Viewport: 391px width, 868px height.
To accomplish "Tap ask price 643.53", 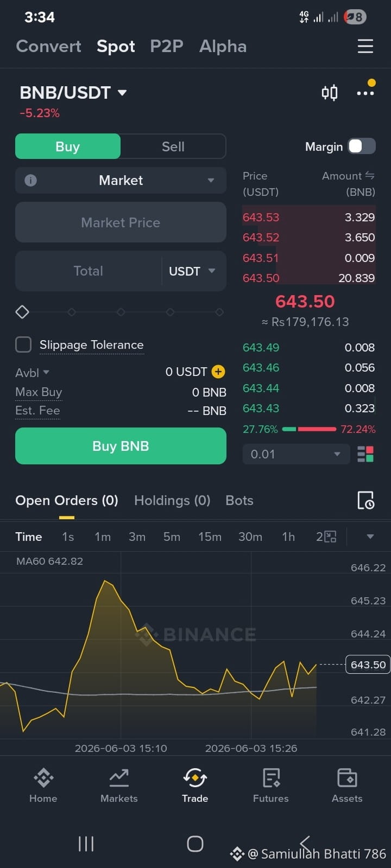I will pos(261,217).
